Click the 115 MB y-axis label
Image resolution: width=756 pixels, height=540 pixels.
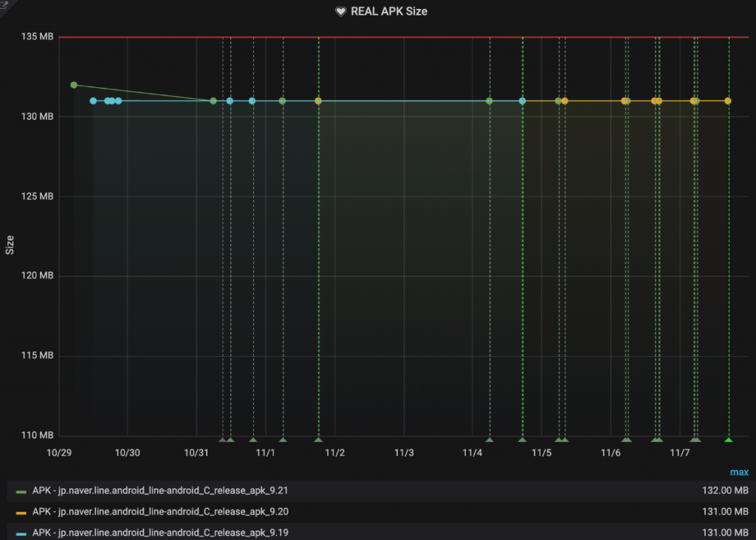(x=37, y=355)
